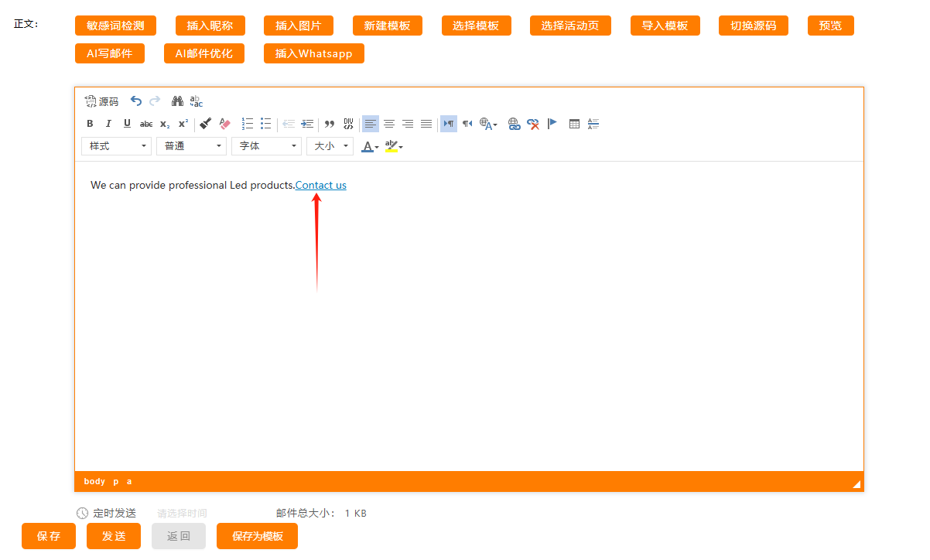
Task: Open the 普通 paragraph format dropdown
Action: pyautogui.click(x=191, y=146)
